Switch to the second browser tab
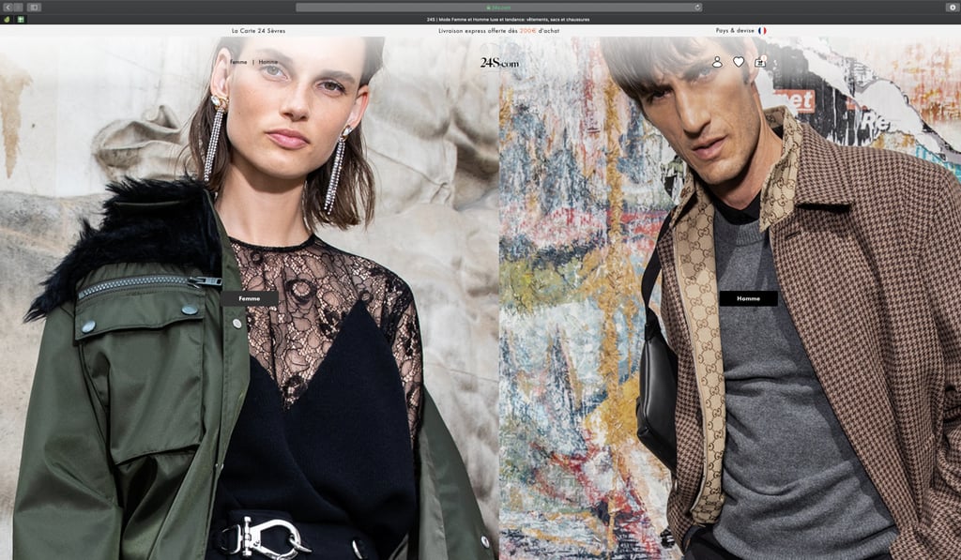The height and width of the screenshot is (560, 961). (x=21, y=19)
